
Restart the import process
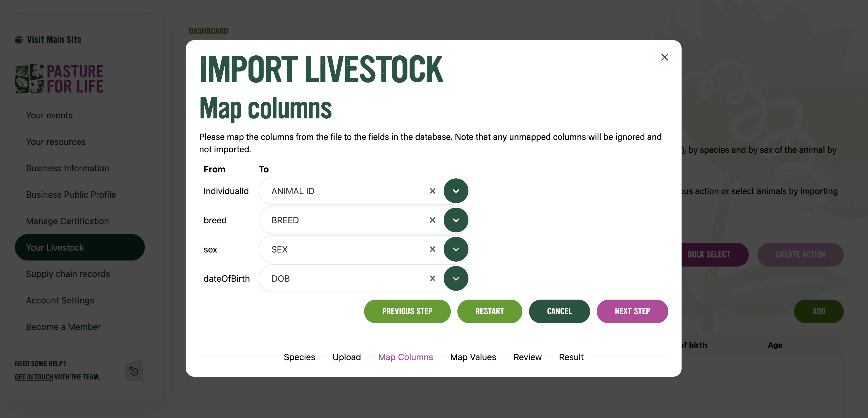tap(490, 311)
